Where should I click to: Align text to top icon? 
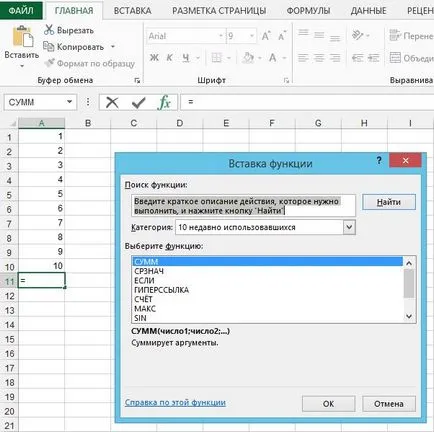(x=303, y=34)
